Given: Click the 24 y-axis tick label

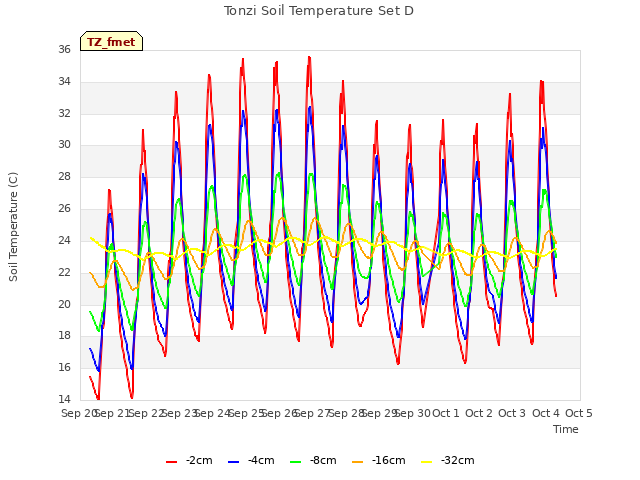Looking at the screenshot, I should (x=64, y=240).
